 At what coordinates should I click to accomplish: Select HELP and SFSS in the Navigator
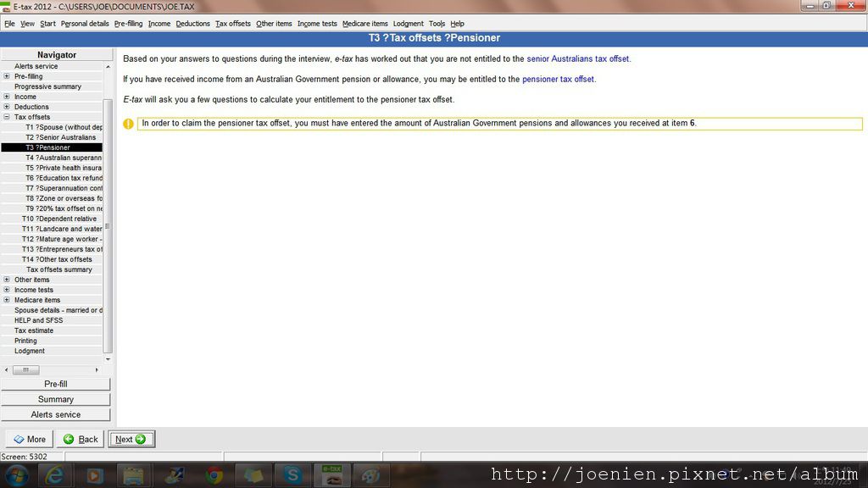38,320
